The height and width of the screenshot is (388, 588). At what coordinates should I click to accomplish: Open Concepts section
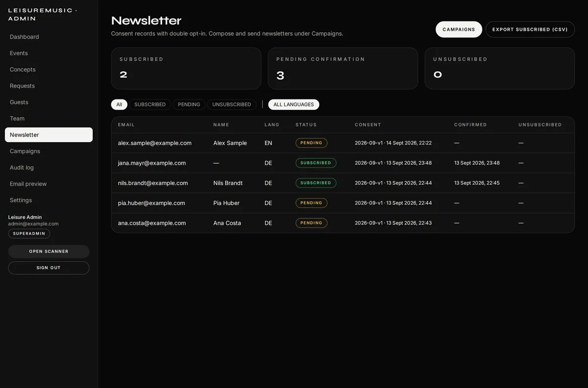coord(49,70)
